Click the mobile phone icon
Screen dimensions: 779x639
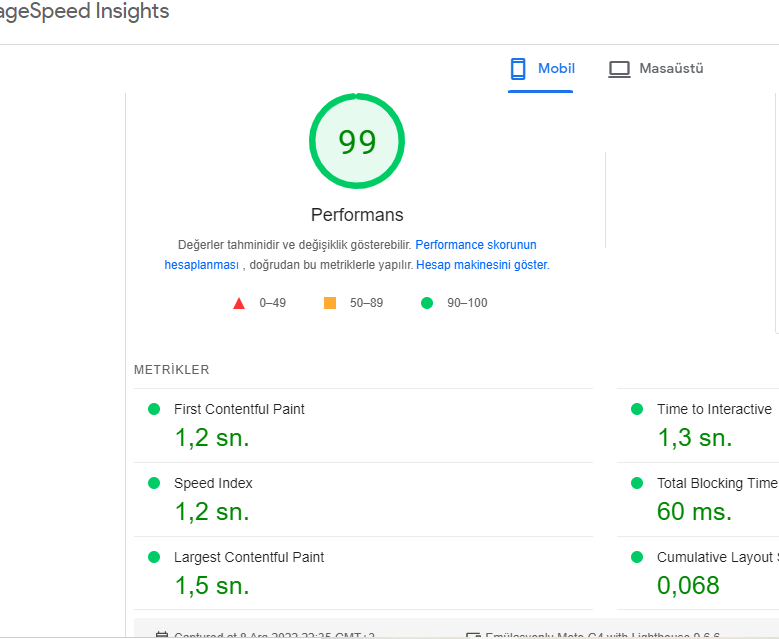point(518,69)
